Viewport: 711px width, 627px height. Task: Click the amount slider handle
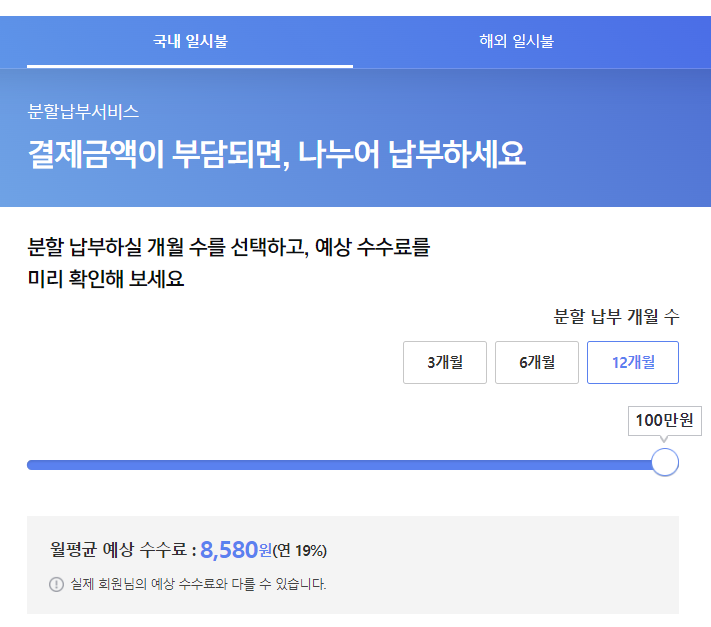(x=665, y=462)
